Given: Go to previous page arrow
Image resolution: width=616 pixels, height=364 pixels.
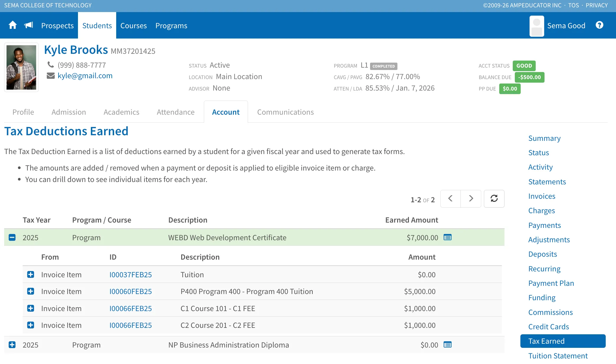Looking at the screenshot, I should (x=450, y=199).
